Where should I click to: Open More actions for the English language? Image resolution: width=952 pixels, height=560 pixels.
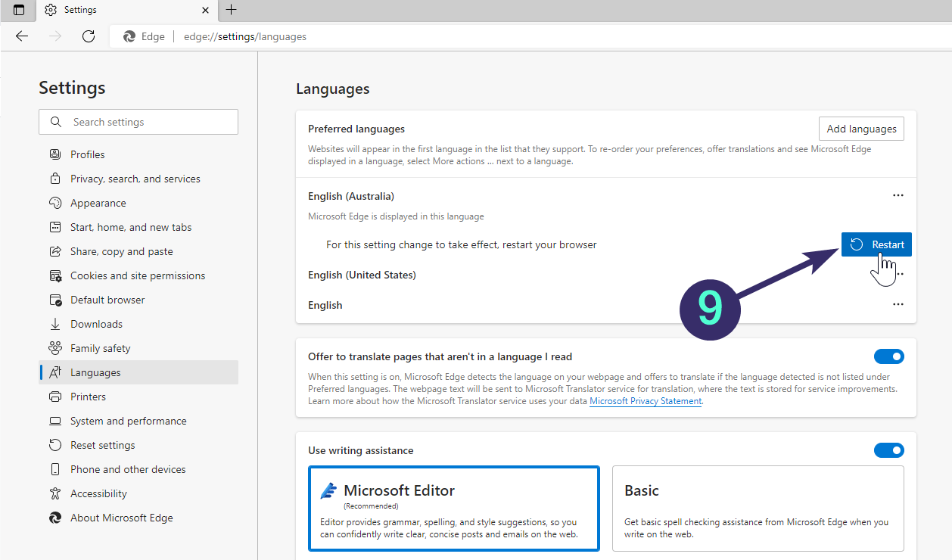tap(898, 304)
